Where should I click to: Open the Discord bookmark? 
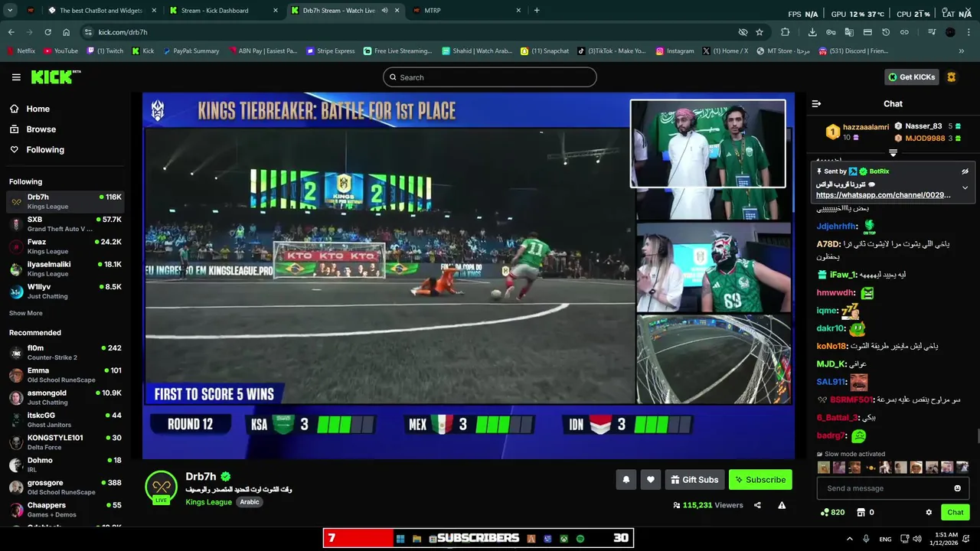pos(854,51)
